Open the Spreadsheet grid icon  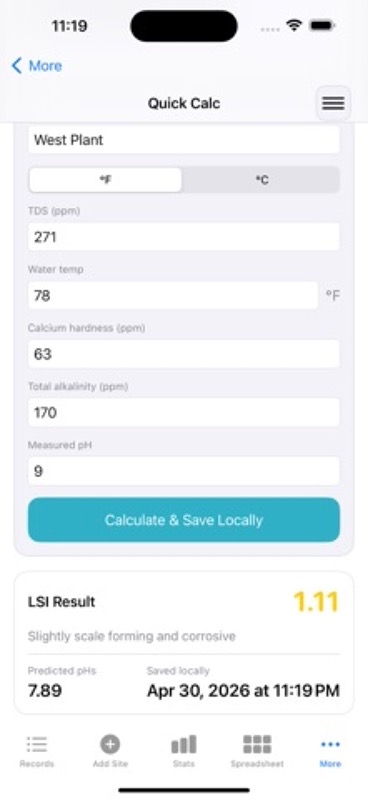(x=257, y=744)
